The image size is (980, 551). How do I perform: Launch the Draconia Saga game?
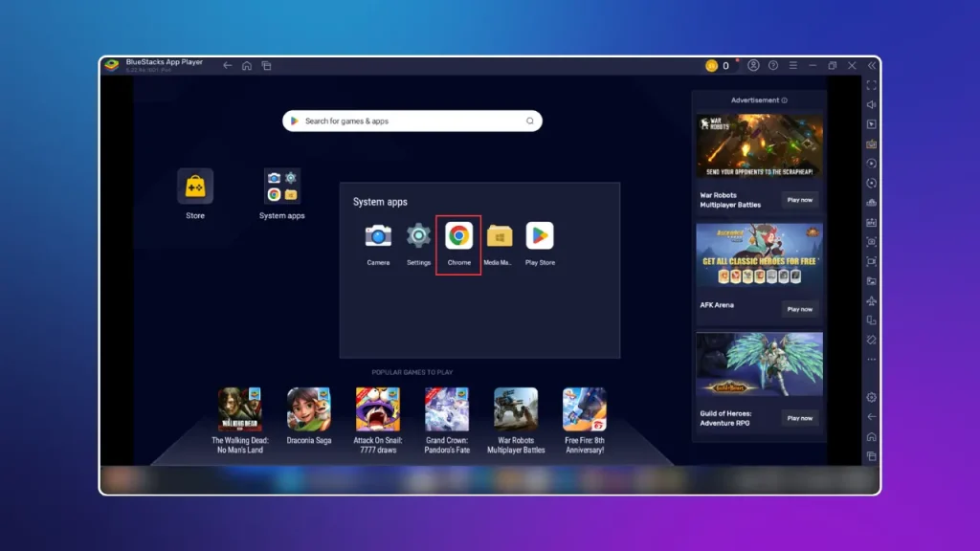pos(309,409)
